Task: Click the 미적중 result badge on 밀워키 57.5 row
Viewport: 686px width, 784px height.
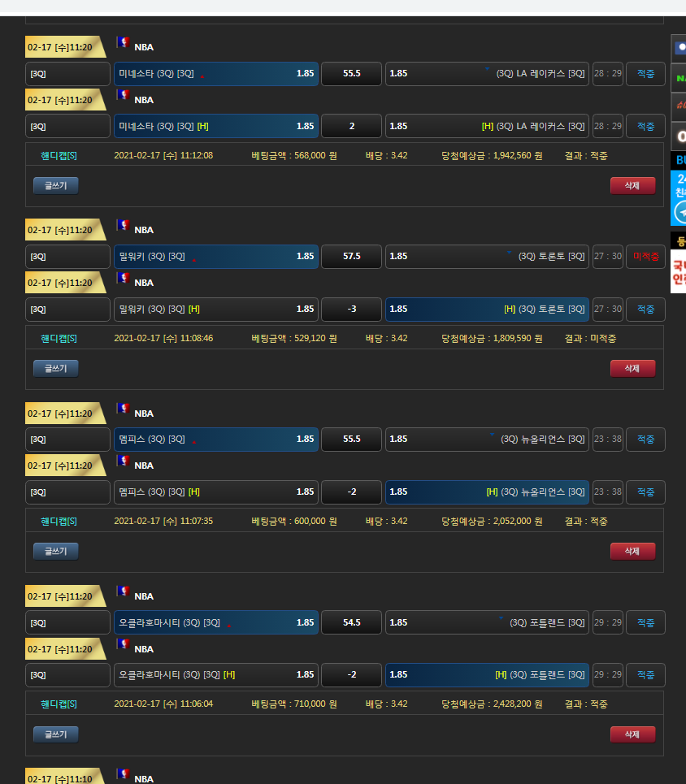Action: coord(645,256)
